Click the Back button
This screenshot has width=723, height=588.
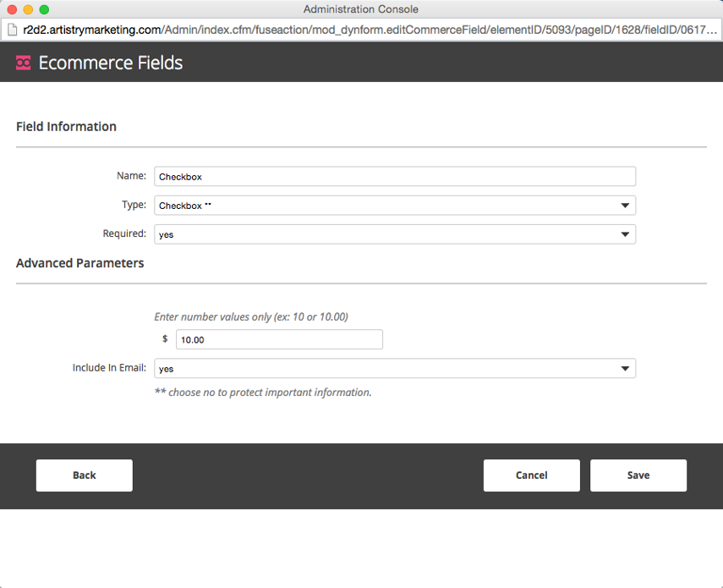click(85, 475)
